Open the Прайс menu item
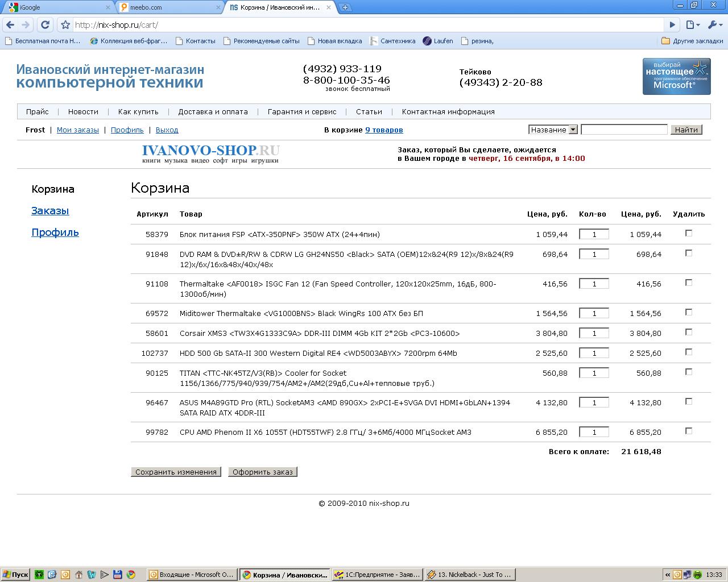 pyautogui.click(x=38, y=112)
